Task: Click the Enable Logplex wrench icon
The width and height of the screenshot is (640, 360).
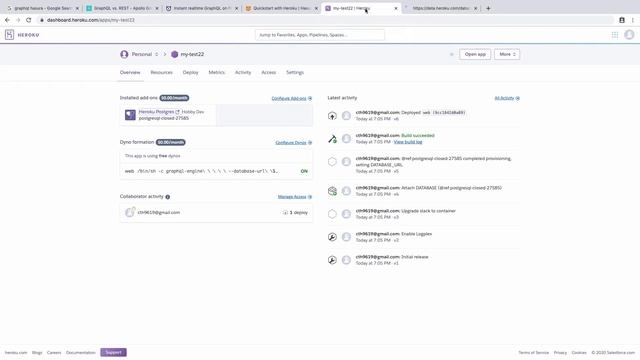Action: 332,237
